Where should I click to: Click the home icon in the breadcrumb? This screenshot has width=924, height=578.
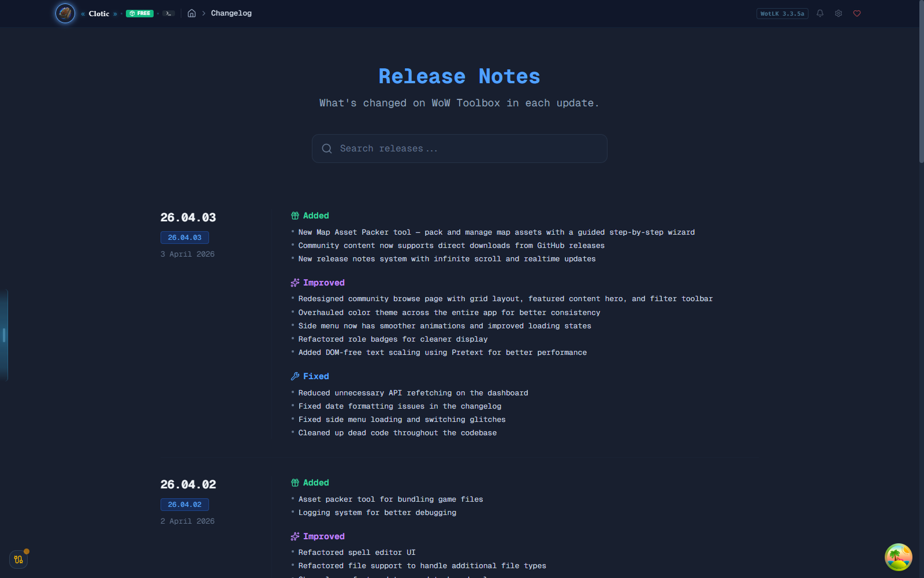click(x=191, y=13)
